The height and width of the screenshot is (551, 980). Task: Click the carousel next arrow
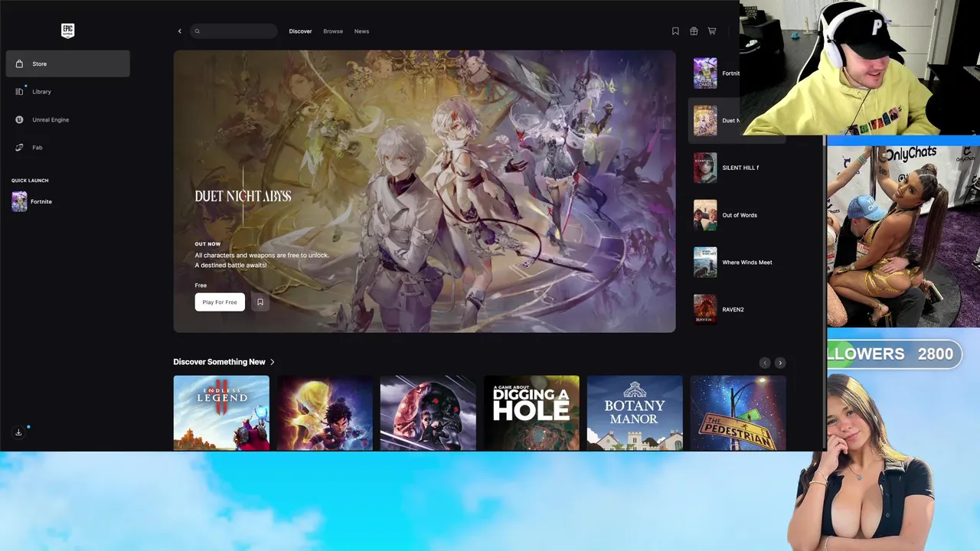tap(779, 363)
